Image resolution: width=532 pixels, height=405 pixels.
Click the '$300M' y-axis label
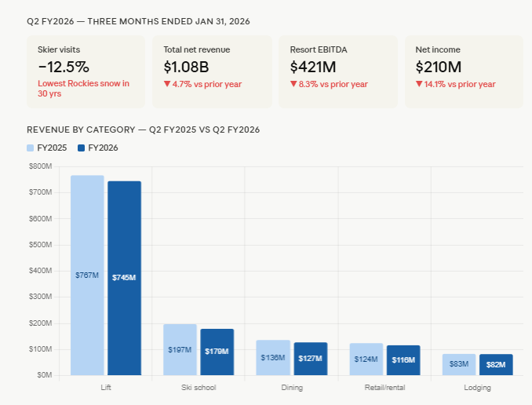pyautogui.click(x=40, y=297)
